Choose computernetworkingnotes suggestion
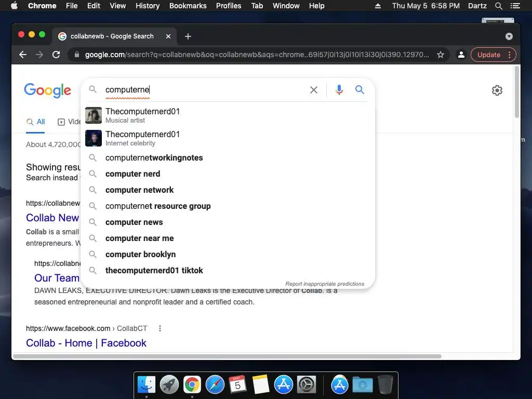The image size is (532, 399). point(228,158)
